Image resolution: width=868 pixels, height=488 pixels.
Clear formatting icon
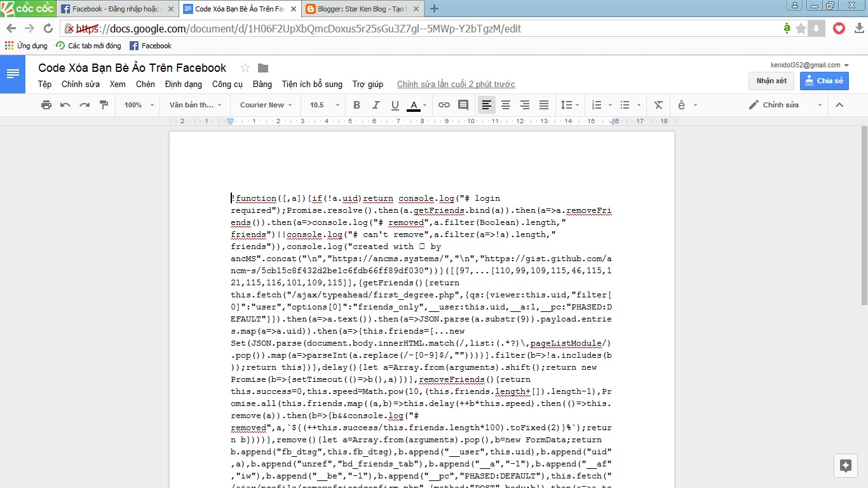click(x=658, y=105)
